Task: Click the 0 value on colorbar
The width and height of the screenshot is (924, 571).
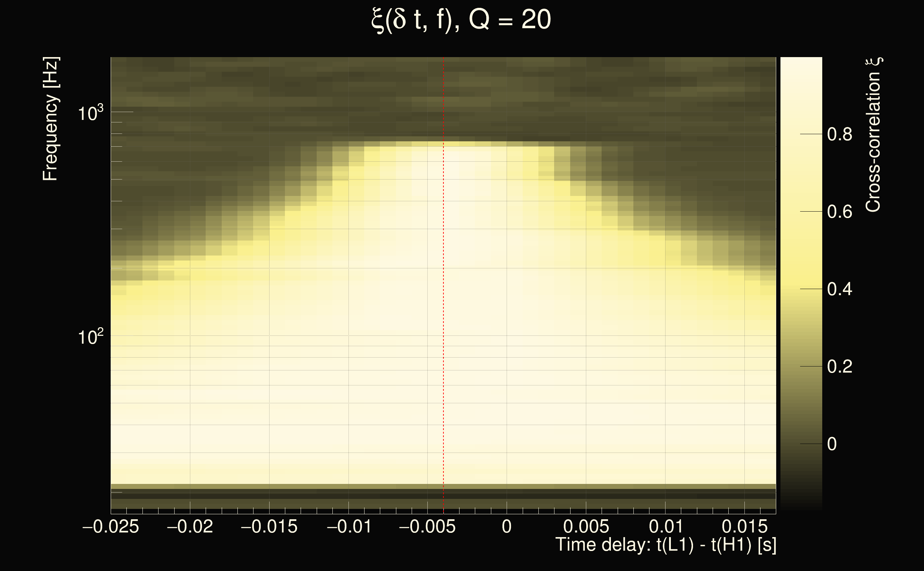Action: (832, 444)
